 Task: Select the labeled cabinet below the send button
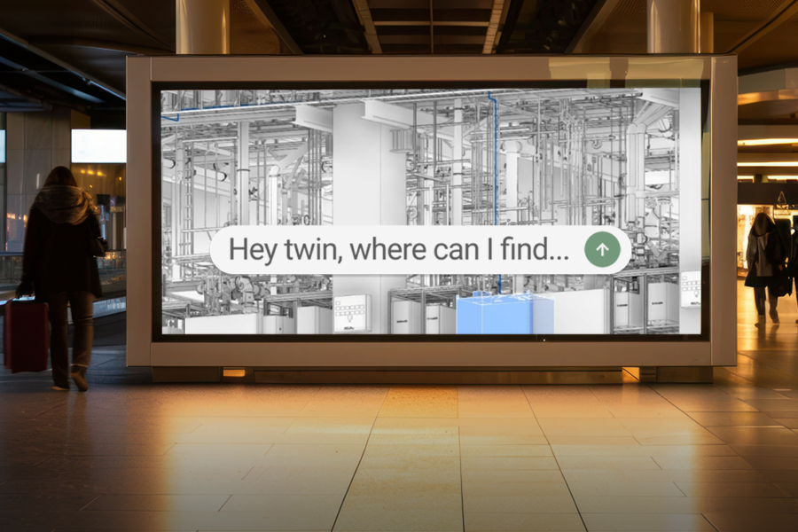(628, 309)
